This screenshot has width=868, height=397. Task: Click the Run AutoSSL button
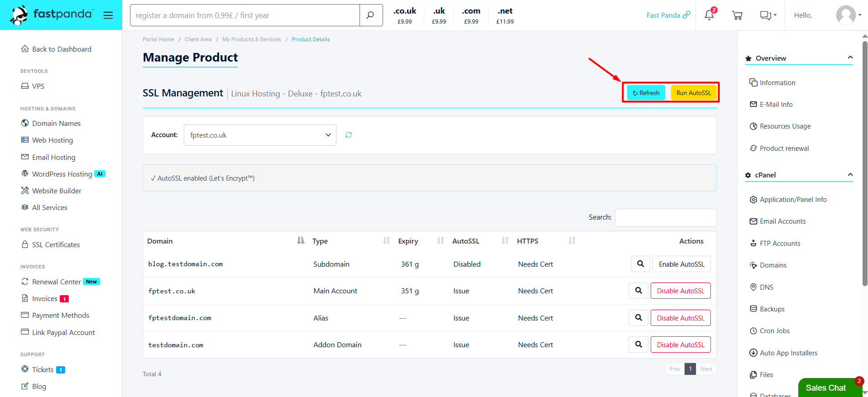[694, 93]
